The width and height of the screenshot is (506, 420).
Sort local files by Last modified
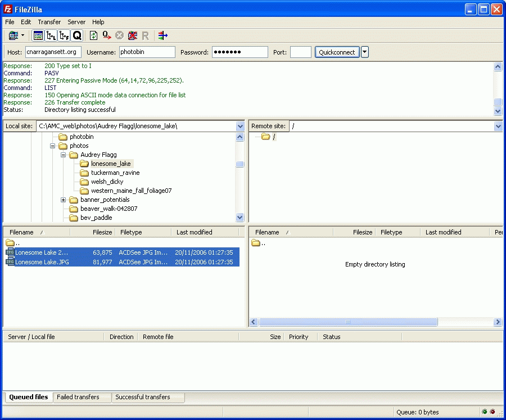[195, 232]
